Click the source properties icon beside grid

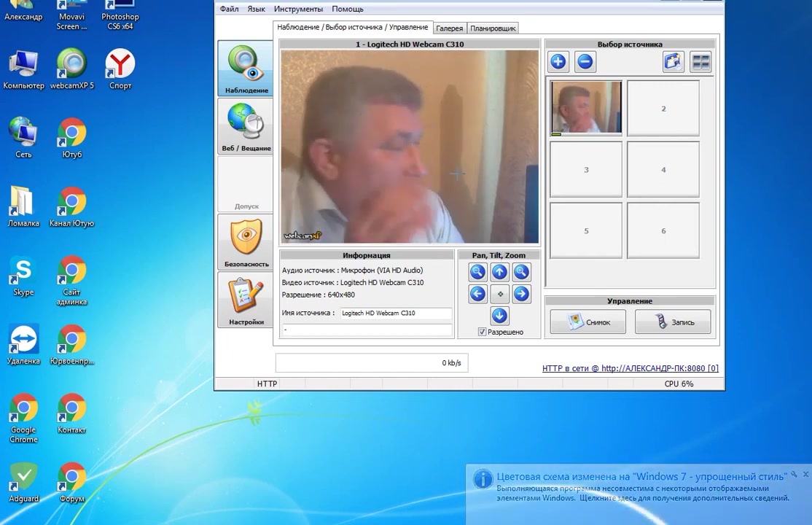coord(674,62)
